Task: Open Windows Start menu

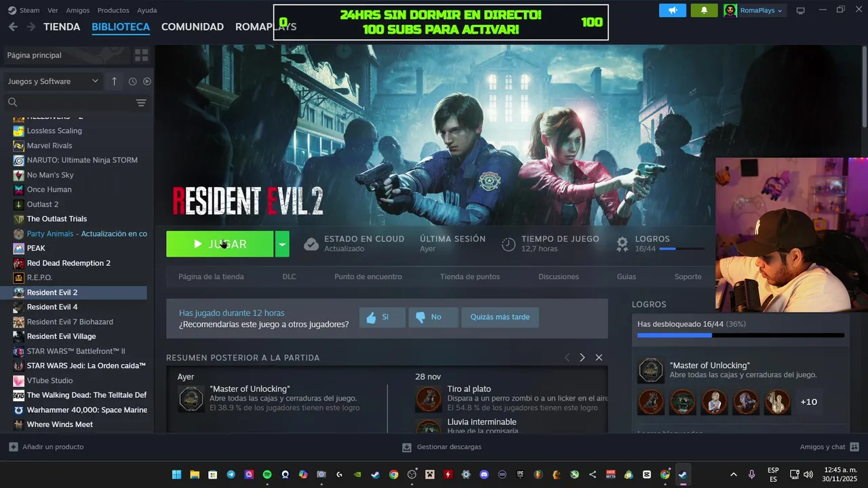Action: 176,474
